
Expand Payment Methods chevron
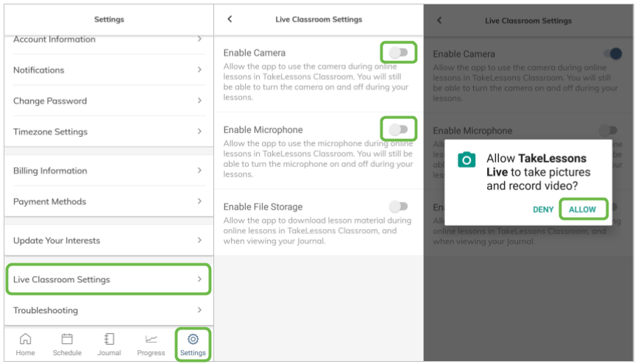(199, 201)
